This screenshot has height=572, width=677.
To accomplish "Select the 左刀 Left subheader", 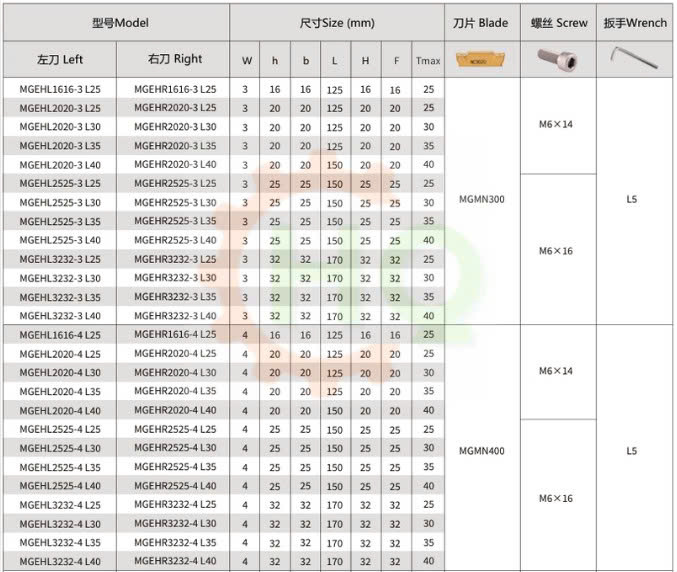I will (x=59, y=59).
